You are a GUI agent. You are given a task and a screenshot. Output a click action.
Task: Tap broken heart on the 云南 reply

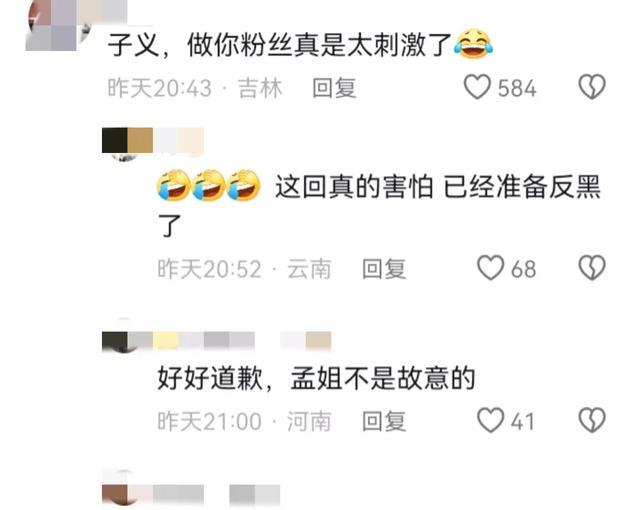592,268
